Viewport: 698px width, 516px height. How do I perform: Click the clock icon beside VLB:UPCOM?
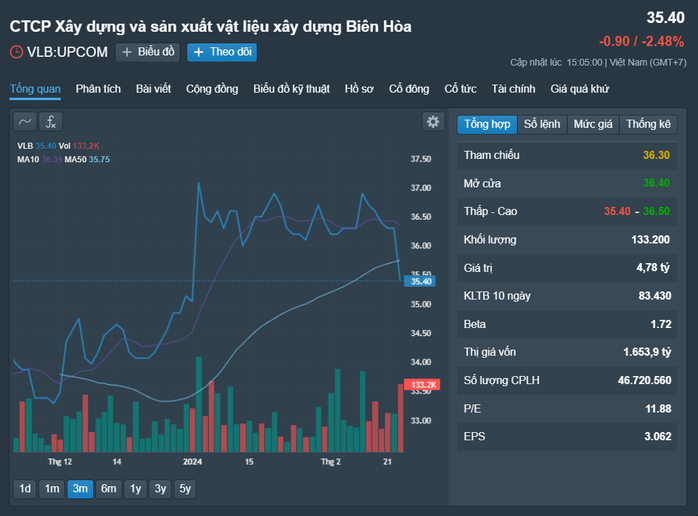click(16, 52)
